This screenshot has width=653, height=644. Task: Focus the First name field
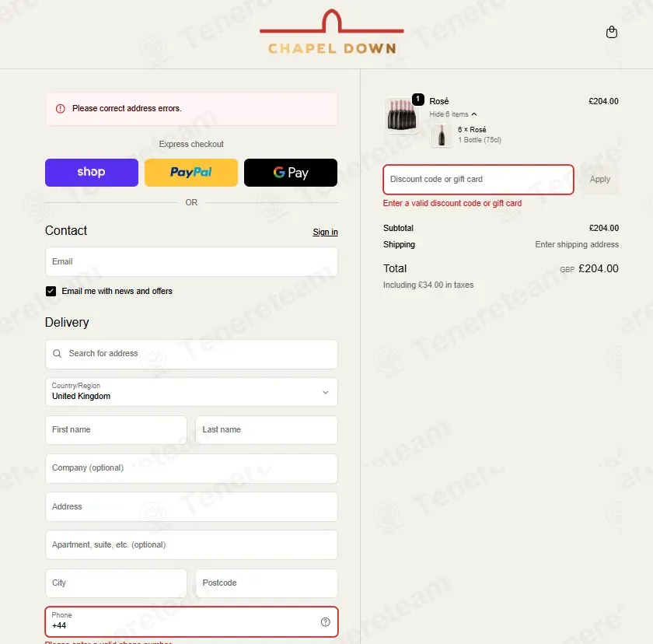[x=116, y=430]
